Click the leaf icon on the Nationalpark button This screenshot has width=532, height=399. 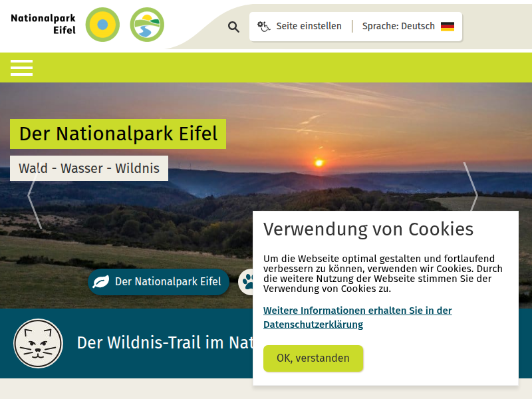[102, 281]
